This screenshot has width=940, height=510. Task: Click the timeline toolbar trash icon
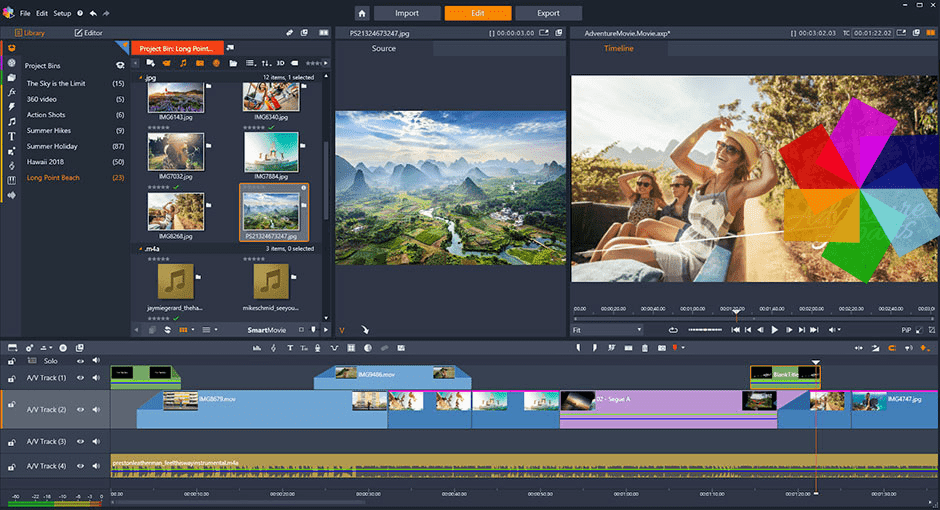[645, 348]
